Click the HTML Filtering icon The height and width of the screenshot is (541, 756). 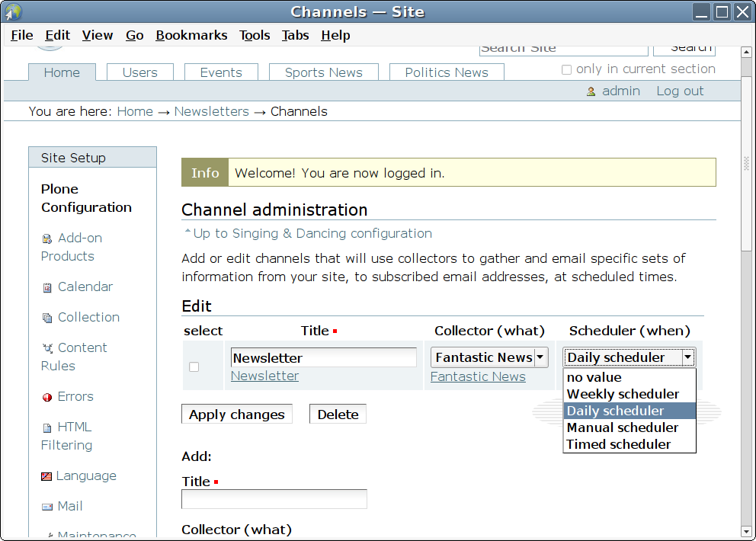click(x=47, y=427)
